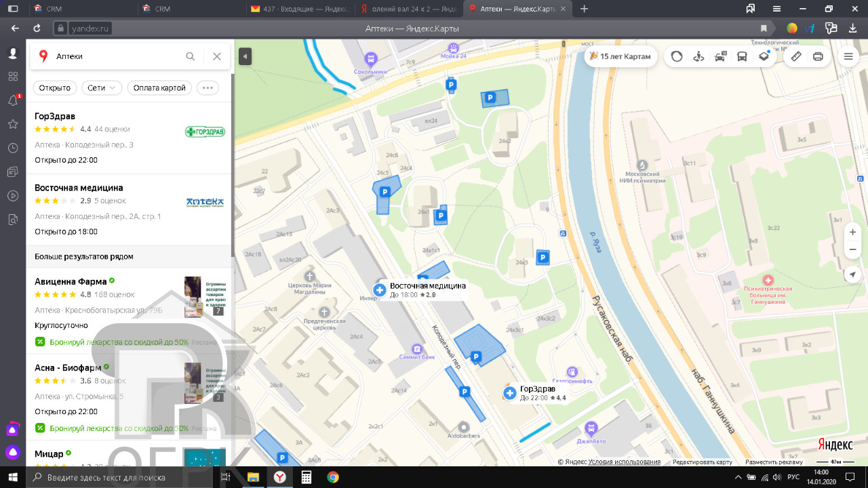Click the magnifier search icon

tap(191, 57)
